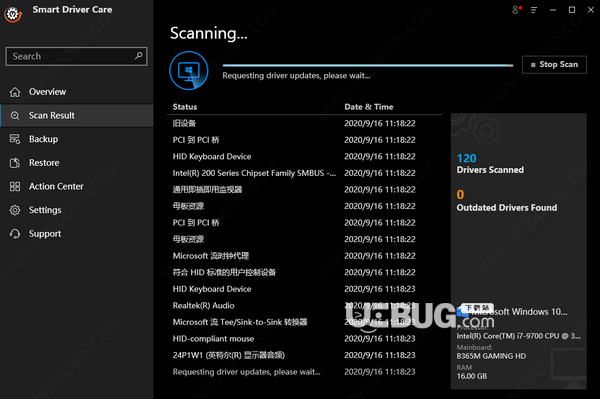Open the Overview page
The width and height of the screenshot is (600, 399).
point(77,92)
